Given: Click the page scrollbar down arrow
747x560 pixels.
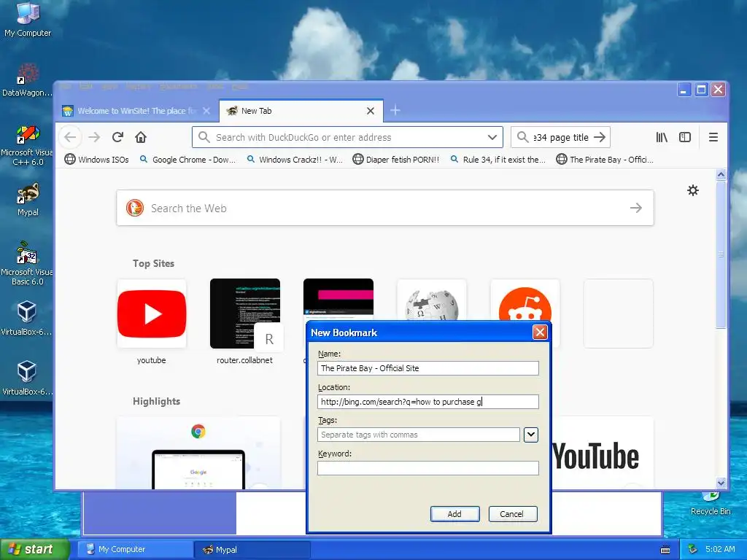Looking at the screenshot, I should (x=721, y=483).
